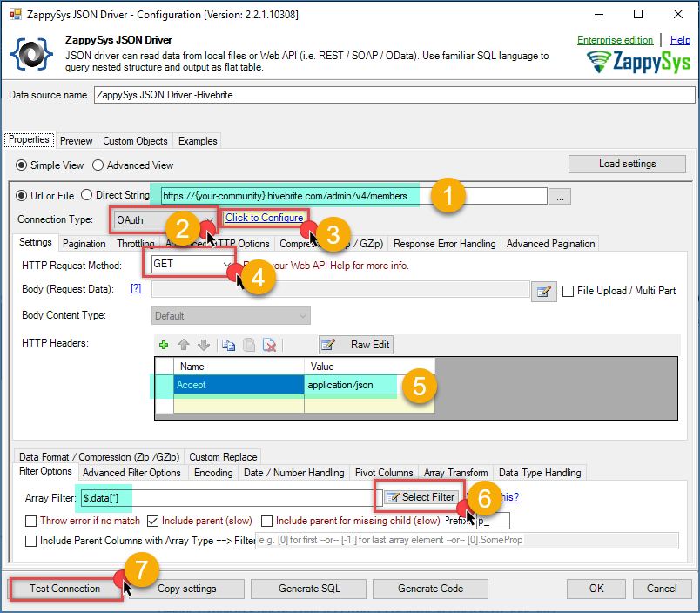This screenshot has width=700, height=613.
Task: Click into the Array Filter field
Action: pyautogui.click(x=232, y=498)
